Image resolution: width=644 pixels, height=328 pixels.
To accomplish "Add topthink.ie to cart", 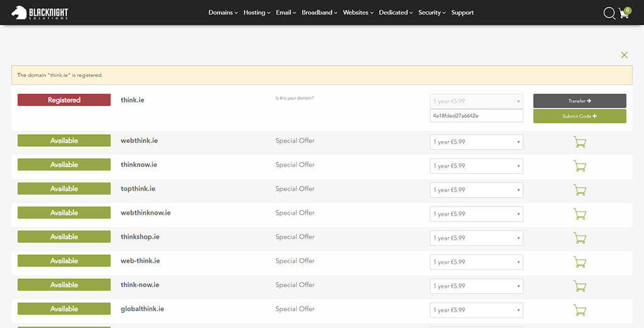I will 579,189.
